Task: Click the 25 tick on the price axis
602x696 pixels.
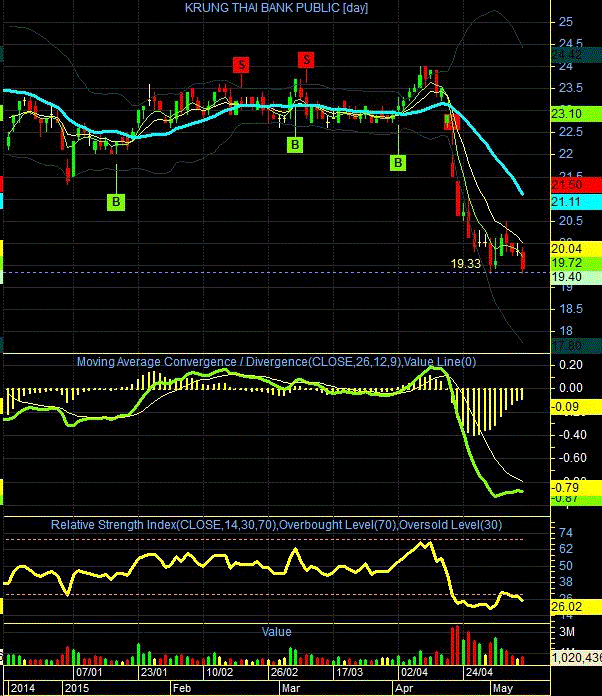Action: pos(566,22)
